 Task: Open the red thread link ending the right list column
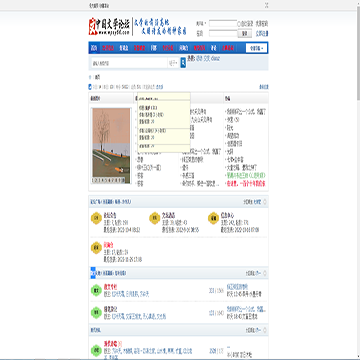click(x=246, y=184)
